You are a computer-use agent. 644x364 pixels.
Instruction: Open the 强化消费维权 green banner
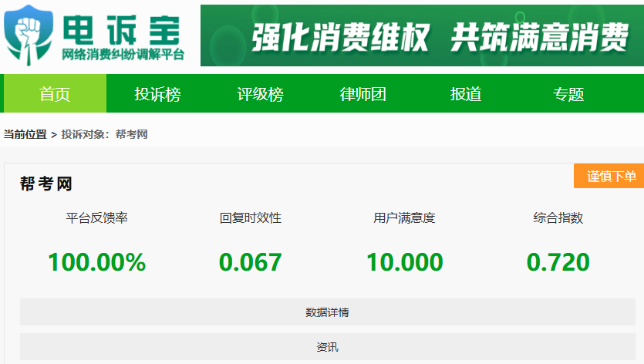pyautogui.click(x=422, y=35)
